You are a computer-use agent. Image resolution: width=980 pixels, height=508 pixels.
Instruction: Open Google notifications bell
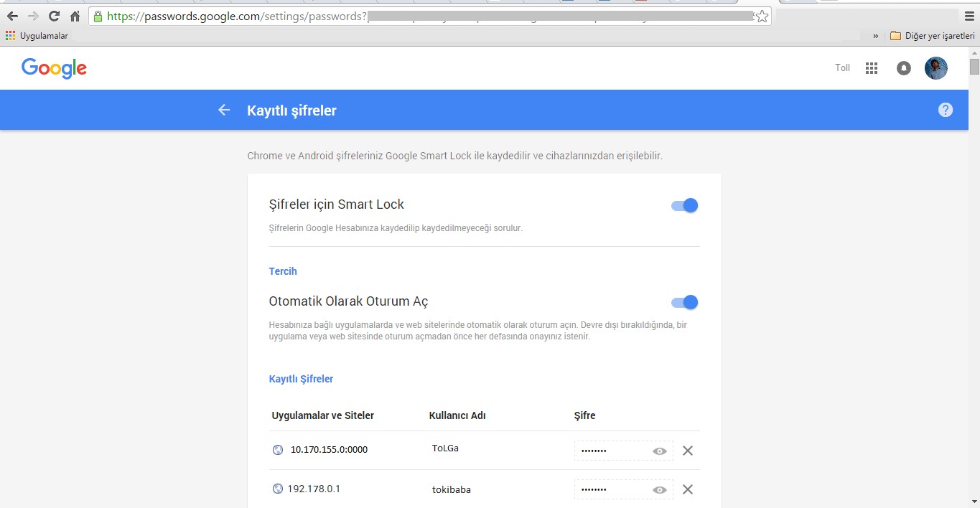click(x=903, y=67)
